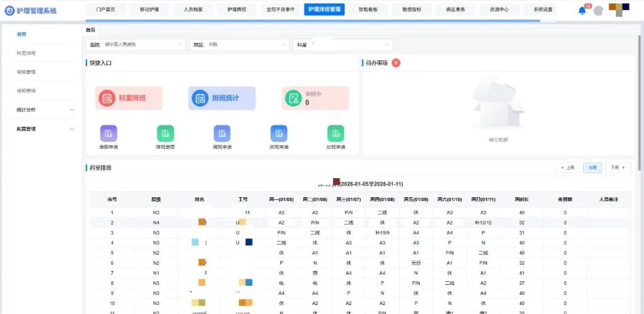Viewport: 644px width, 314px height.
Task: Click the 本周 current week button
Action: [x=592, y=168]
